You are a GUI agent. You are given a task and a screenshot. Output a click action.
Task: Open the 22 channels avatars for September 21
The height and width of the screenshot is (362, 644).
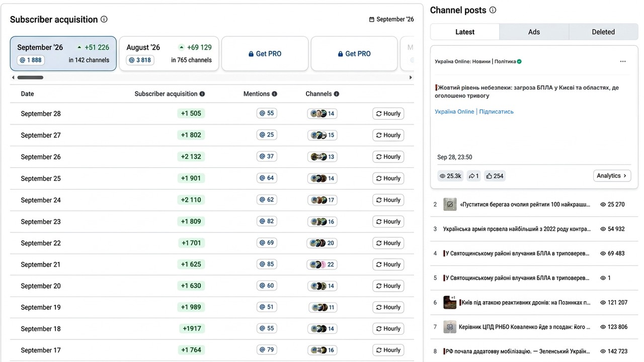[x=322, y=264]
